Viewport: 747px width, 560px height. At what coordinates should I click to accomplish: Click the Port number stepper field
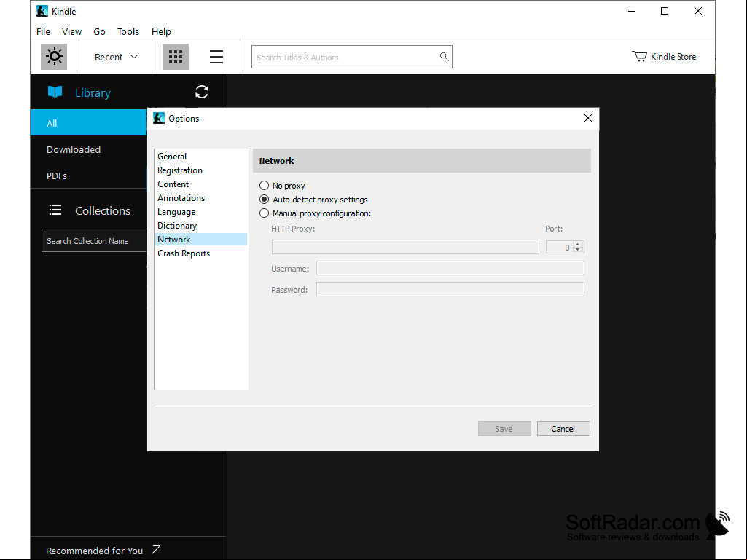(565, 247)
